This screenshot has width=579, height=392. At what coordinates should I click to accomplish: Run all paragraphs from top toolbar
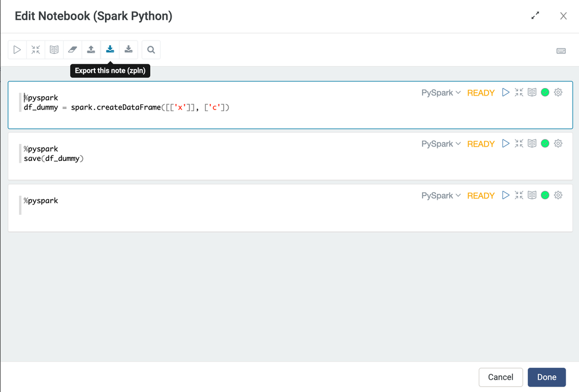pos(17,50)
